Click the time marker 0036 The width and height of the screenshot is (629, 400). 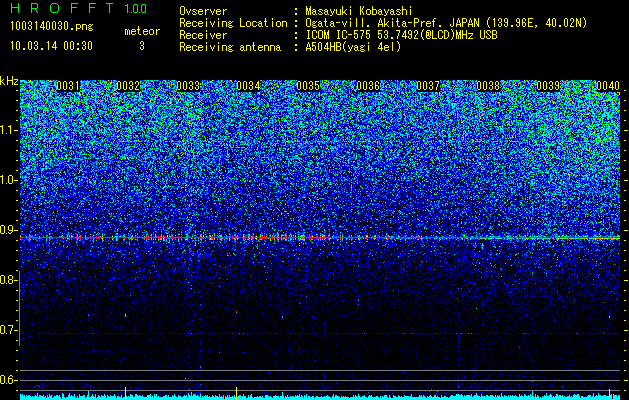click(368, 86)
